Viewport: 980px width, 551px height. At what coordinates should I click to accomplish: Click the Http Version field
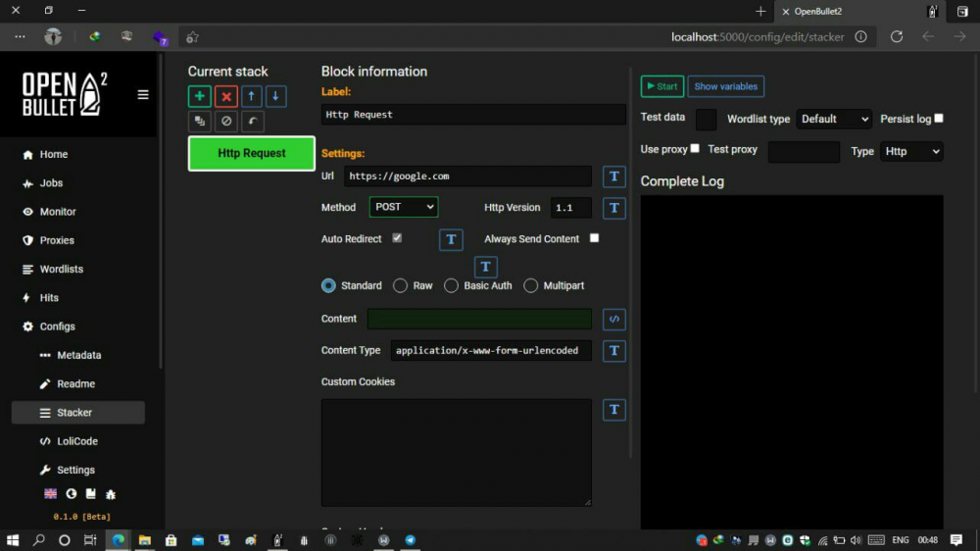coord(570,208)
